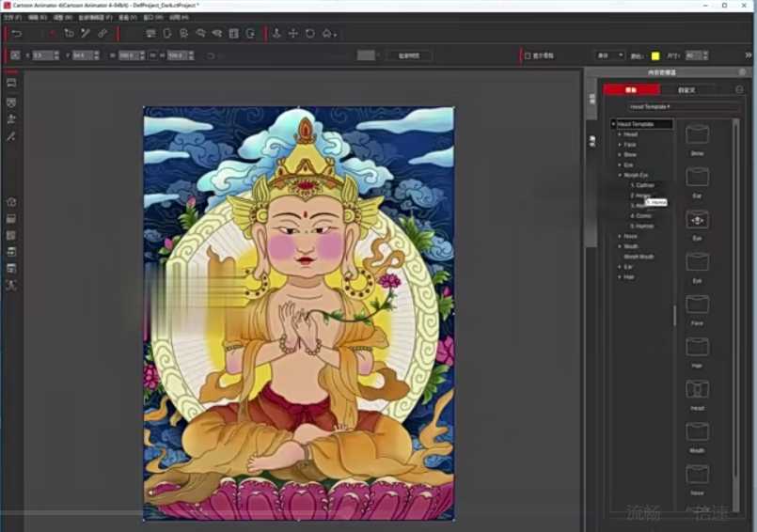Viewport: 757px width, 532px height.
Task: Click the size field right of yellow swatch
Action: tap(697, 55)
